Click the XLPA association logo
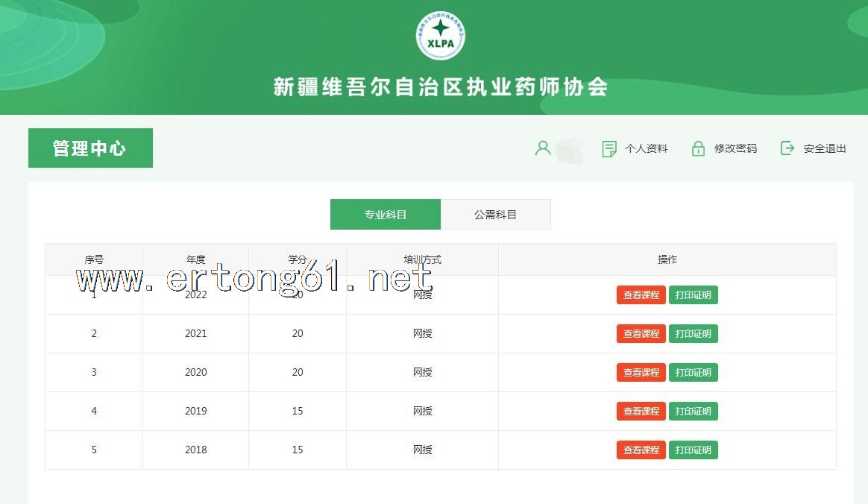The height and width of the screenshot is (504, 868). 441,35
